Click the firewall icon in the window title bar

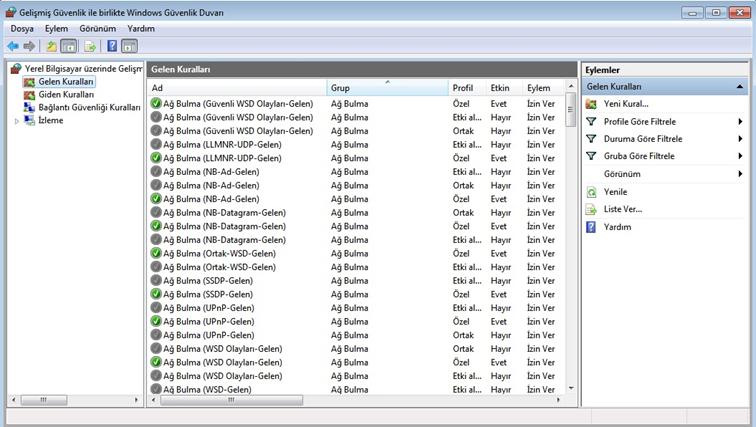(11, 12)
